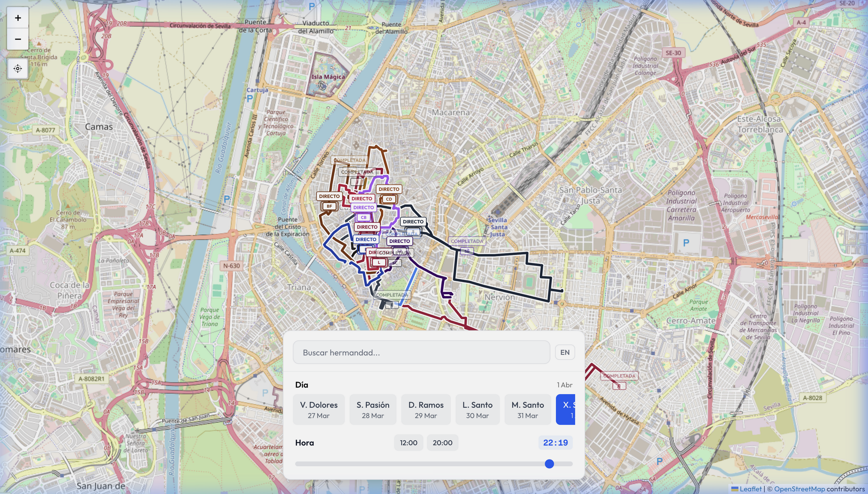Select the CD brotherhood marker
868x494 pixels.
click(389, 199)
